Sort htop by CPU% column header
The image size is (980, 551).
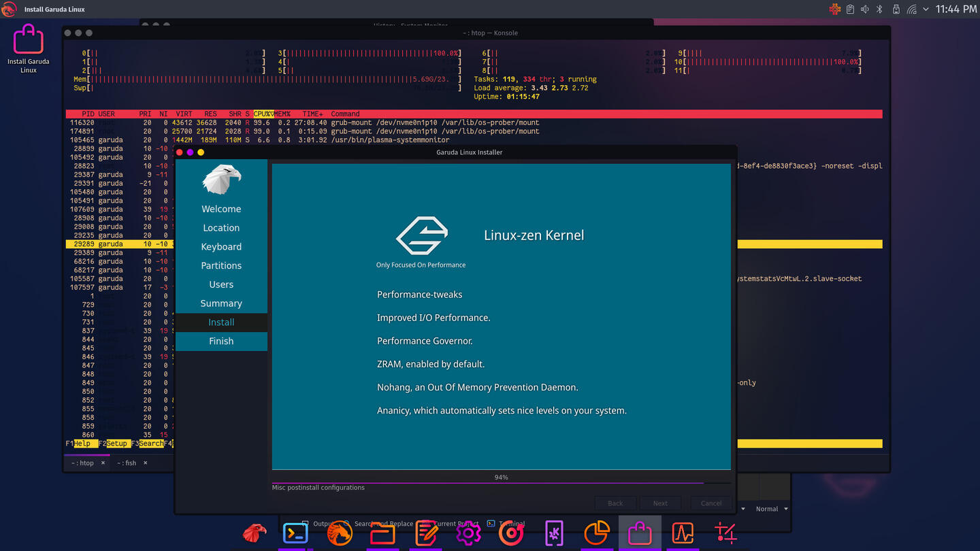(x=263, y=114)
